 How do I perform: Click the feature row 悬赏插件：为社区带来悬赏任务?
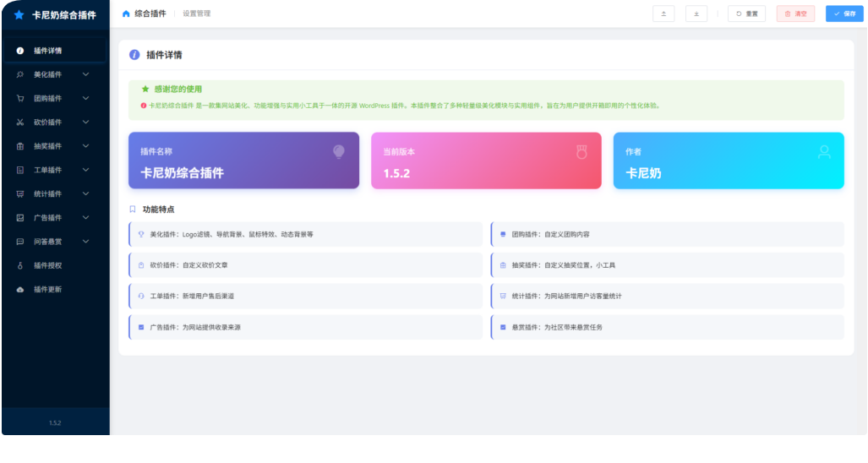667,327
